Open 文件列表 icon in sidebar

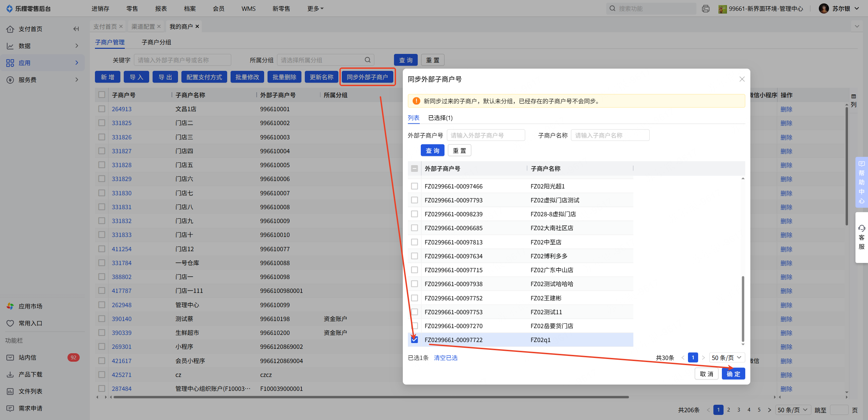[x=10, y=391]
